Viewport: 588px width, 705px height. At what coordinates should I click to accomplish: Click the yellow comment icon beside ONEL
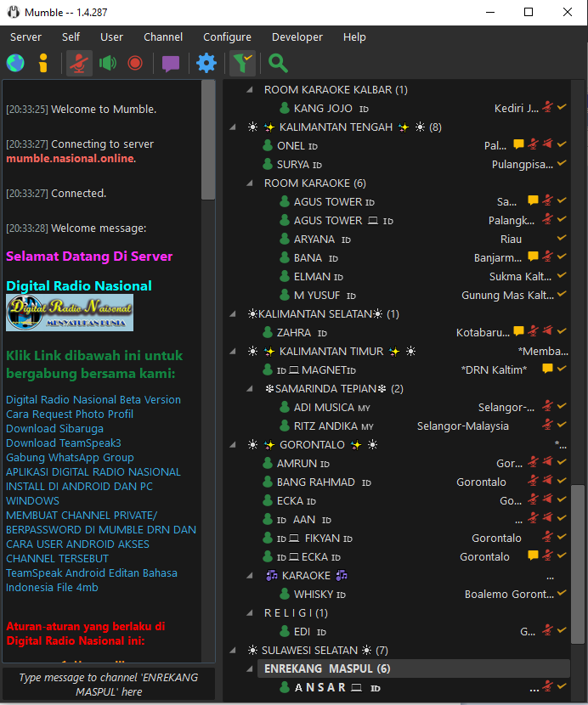518,145
